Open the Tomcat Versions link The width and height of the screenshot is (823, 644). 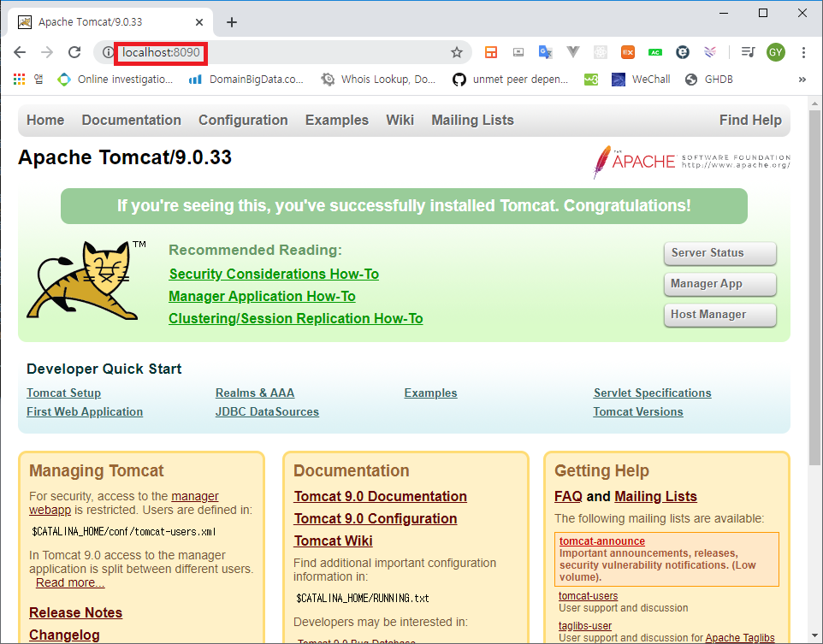point(638,411)
